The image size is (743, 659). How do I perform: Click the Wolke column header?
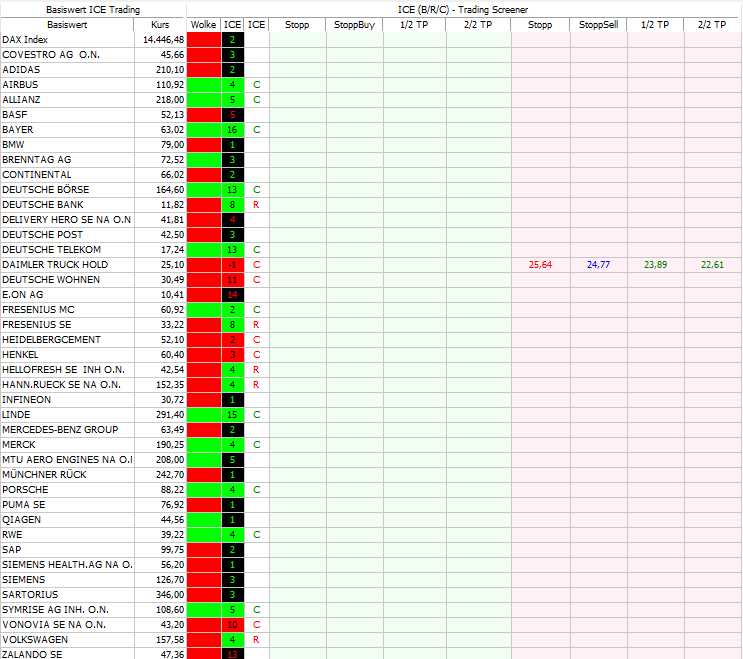click(203, 25)
